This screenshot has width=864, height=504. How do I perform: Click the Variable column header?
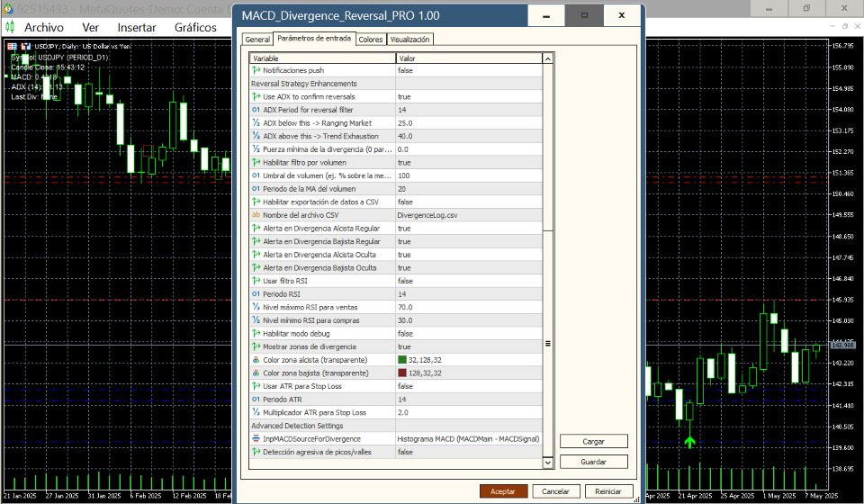point(322,58)
